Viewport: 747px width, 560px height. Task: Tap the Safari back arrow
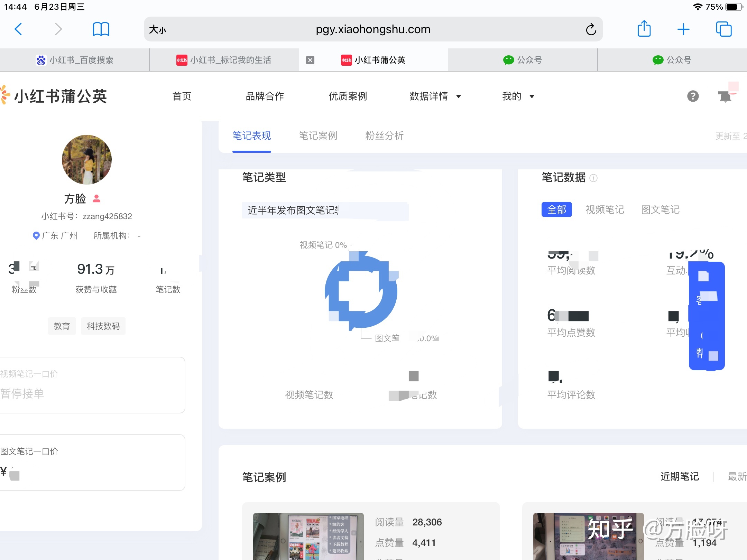tap(18, 29)
